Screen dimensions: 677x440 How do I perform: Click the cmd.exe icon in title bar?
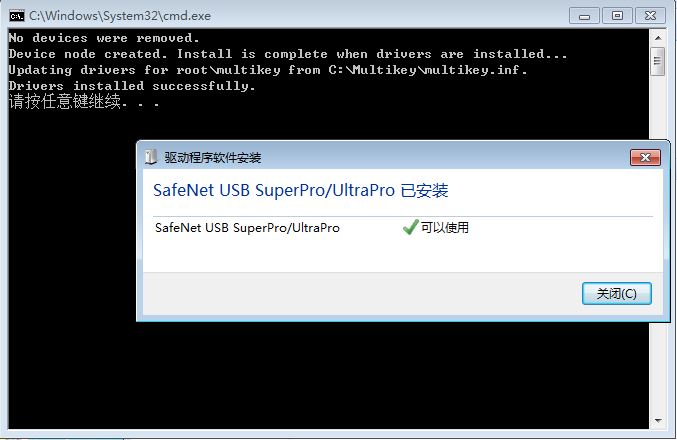17,16
